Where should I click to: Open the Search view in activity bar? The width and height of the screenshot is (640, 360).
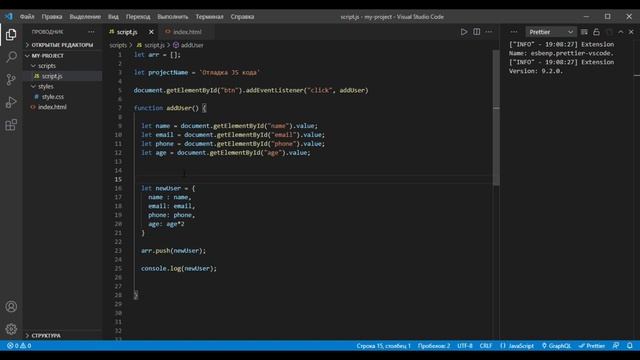[11, 57]
